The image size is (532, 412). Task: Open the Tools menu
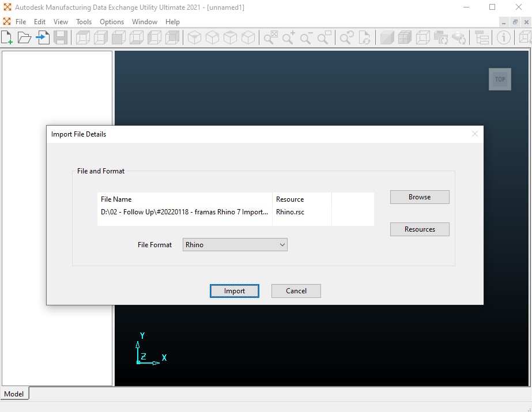pyautogui.click(x=84, y=22)
